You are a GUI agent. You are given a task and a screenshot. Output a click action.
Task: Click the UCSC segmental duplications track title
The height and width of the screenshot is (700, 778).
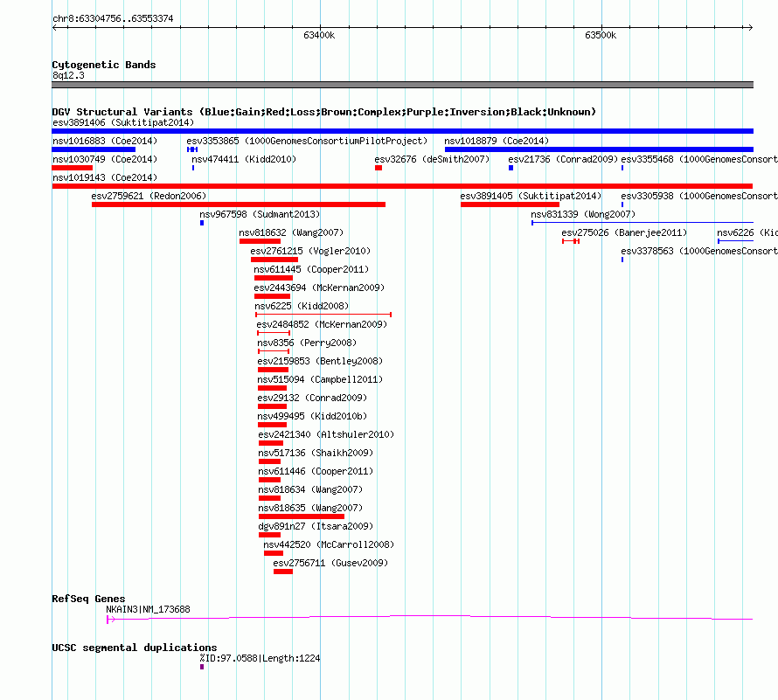pyautogui.click(x=135, y=648)
